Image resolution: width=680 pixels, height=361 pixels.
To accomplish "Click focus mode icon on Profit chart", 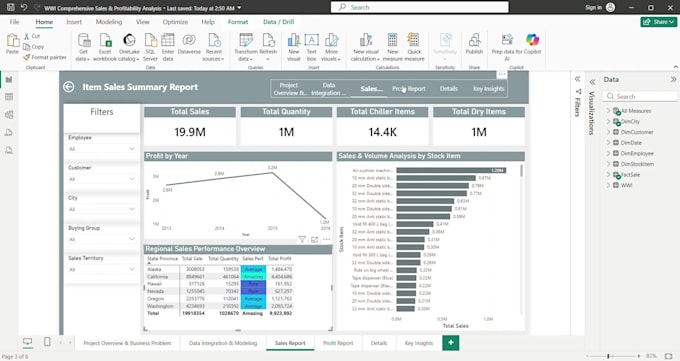I will [x=314, y=240].
